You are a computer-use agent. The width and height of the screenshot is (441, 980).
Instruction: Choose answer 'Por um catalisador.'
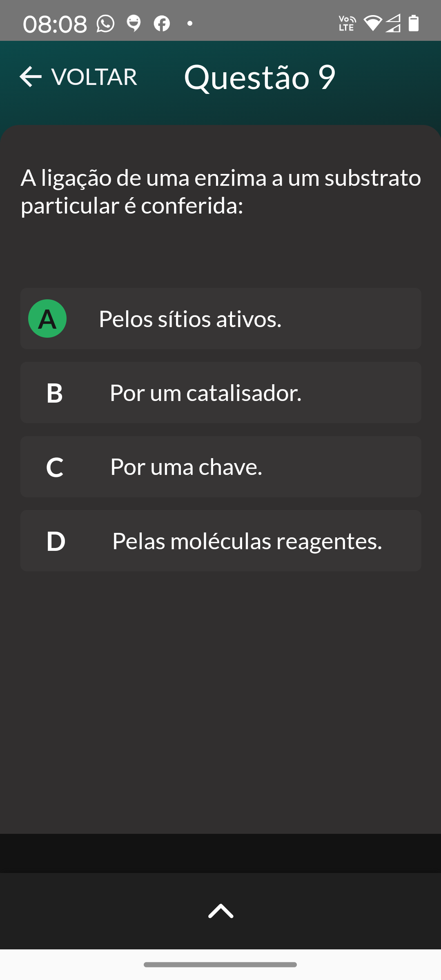pos(205,393)
